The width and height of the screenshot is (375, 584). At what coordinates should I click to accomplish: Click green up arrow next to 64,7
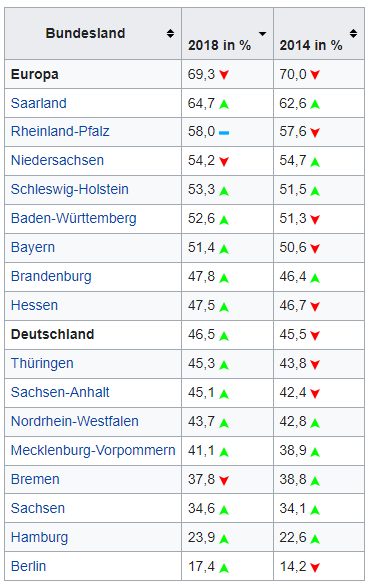[x=224, y=104]
